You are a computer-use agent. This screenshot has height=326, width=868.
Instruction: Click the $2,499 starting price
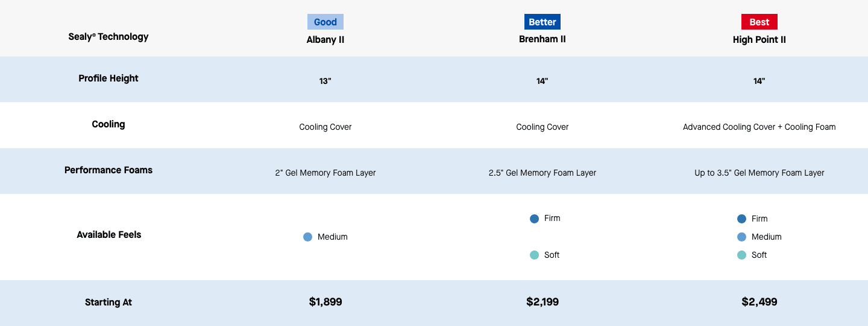759,302
